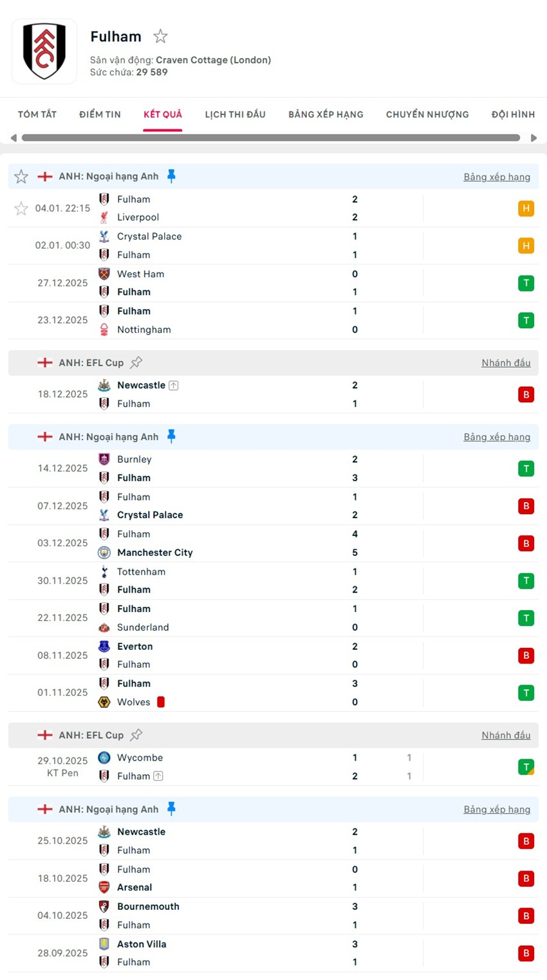Image resolution: width=547 pixels, height=980 pixels.
Task: Open the Bảng xếp hạng link
Action: click(x=497, y=176)
